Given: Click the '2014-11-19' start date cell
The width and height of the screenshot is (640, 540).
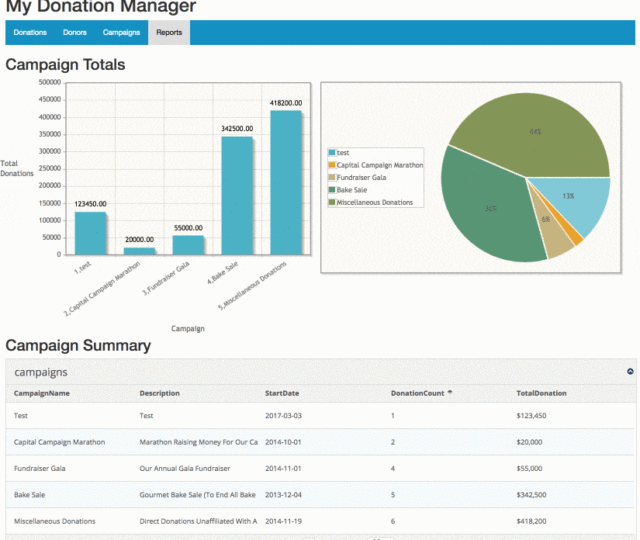Looking at the screenshot, I should pos(283,521).
